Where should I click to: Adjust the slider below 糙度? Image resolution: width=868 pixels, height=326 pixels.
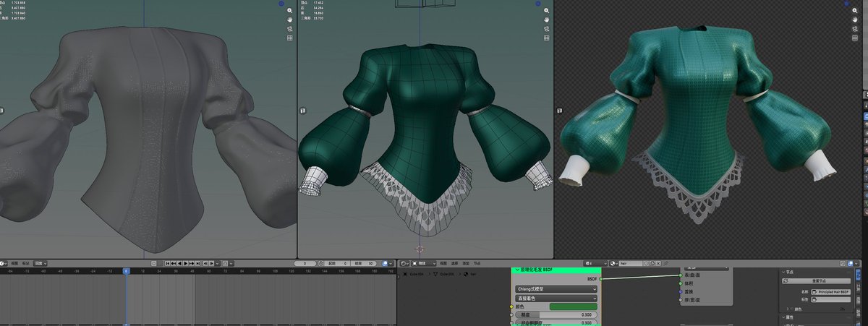point(556,322)
